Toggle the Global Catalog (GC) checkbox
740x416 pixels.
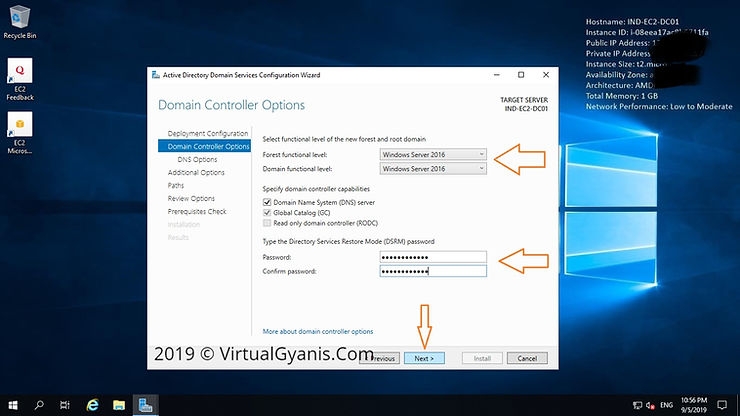pyautogui.click(x=266, y=212)
